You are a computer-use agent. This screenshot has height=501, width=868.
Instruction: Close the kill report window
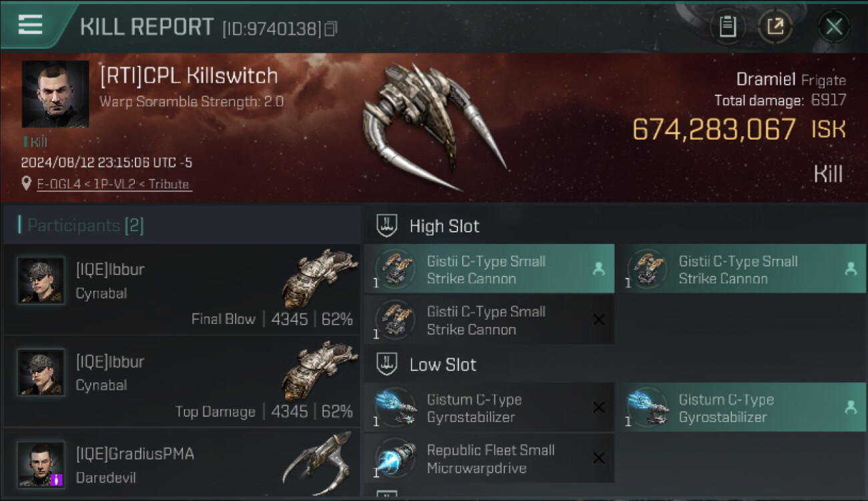point(833,27)
